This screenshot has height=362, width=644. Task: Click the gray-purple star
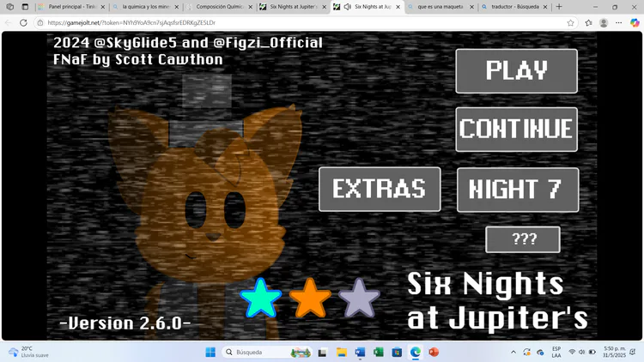(359, 299)
